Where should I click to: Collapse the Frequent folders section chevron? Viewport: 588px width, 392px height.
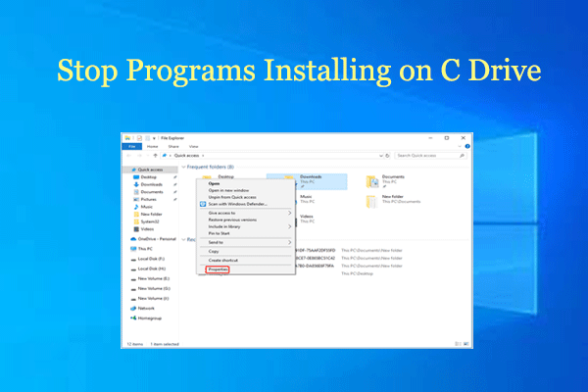[184, 167]
